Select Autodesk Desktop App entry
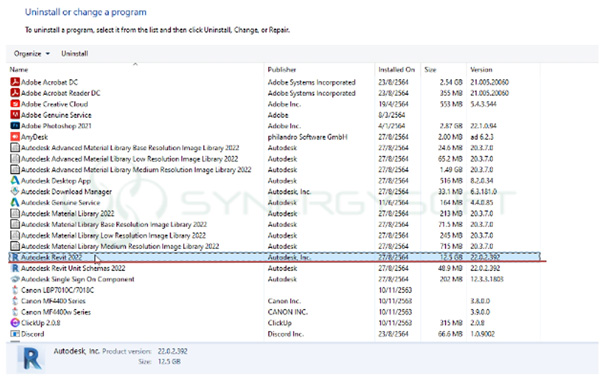The width and height of the screenshot is (600, 378). [56, 181]
